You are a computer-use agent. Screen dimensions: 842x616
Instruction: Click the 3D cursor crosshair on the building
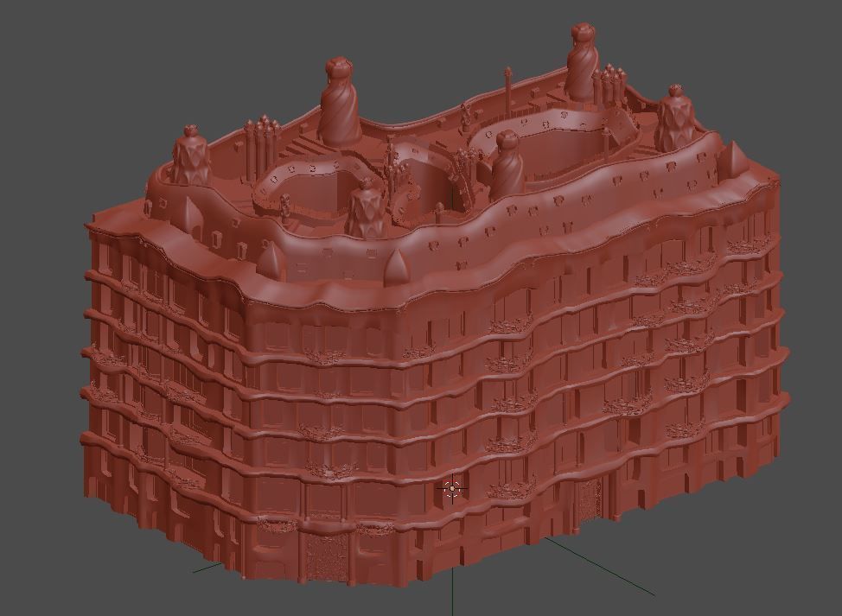point(453,489)
